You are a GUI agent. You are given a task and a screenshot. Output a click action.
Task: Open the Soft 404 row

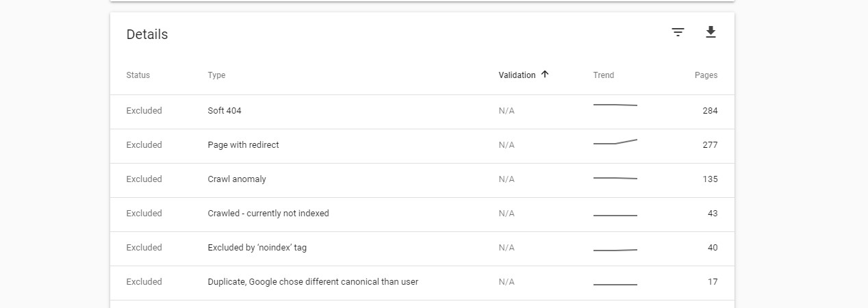click(422, 112)
